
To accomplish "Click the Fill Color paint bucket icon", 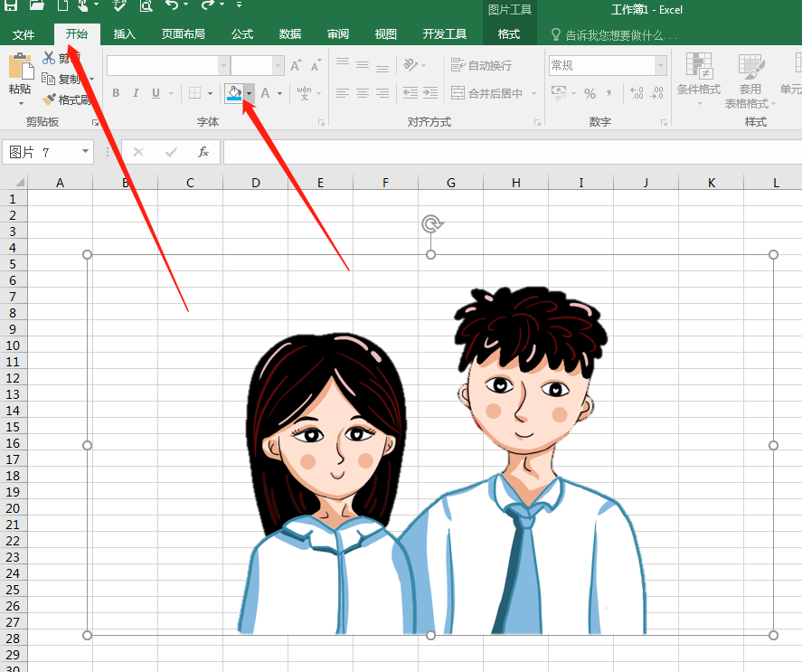I will coord(234,93).
